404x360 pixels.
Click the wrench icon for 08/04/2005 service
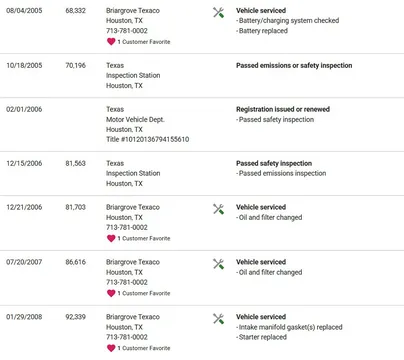(218, 13)
